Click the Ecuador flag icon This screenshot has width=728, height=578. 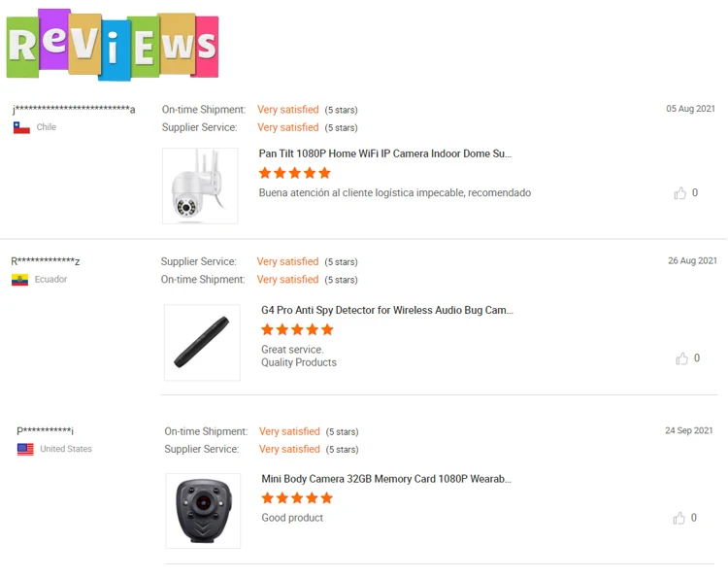click(x=19, y=280)
